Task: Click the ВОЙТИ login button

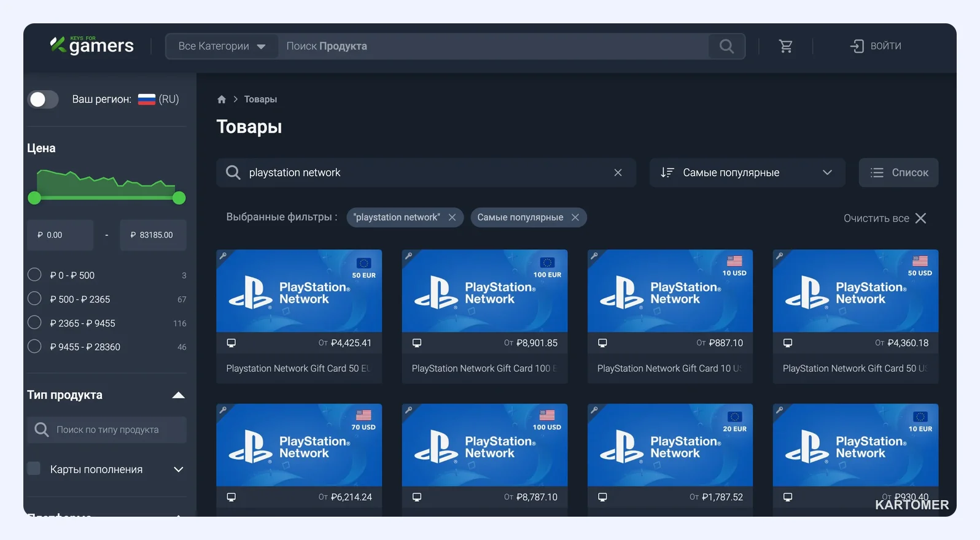Action: (x=876, y=46)
